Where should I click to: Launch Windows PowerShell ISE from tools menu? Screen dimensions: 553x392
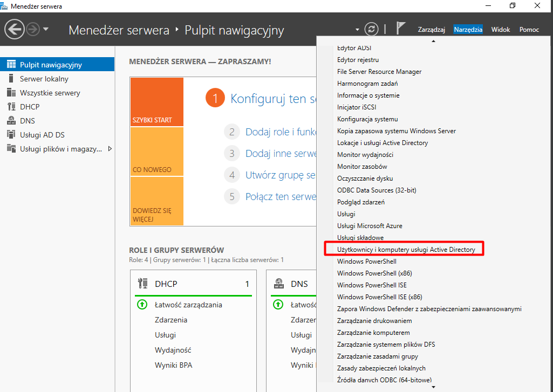[x=372, y=285]
